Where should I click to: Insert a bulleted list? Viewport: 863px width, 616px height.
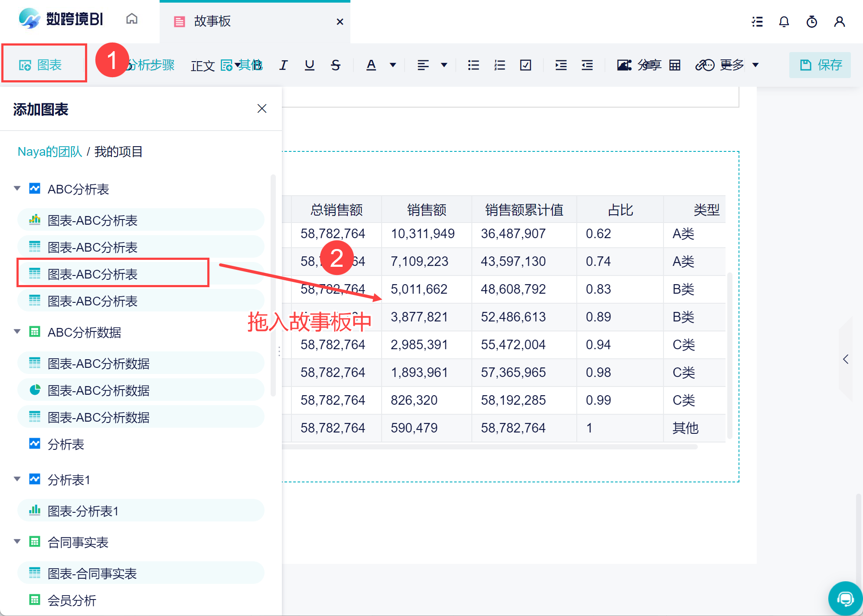click(x=473, y=65)
